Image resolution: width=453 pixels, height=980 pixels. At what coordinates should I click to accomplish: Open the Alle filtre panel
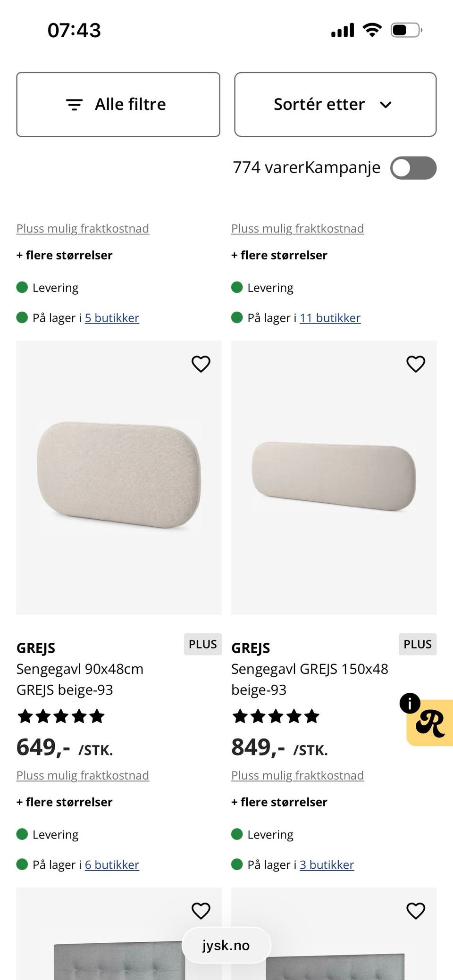pos(118,105)
